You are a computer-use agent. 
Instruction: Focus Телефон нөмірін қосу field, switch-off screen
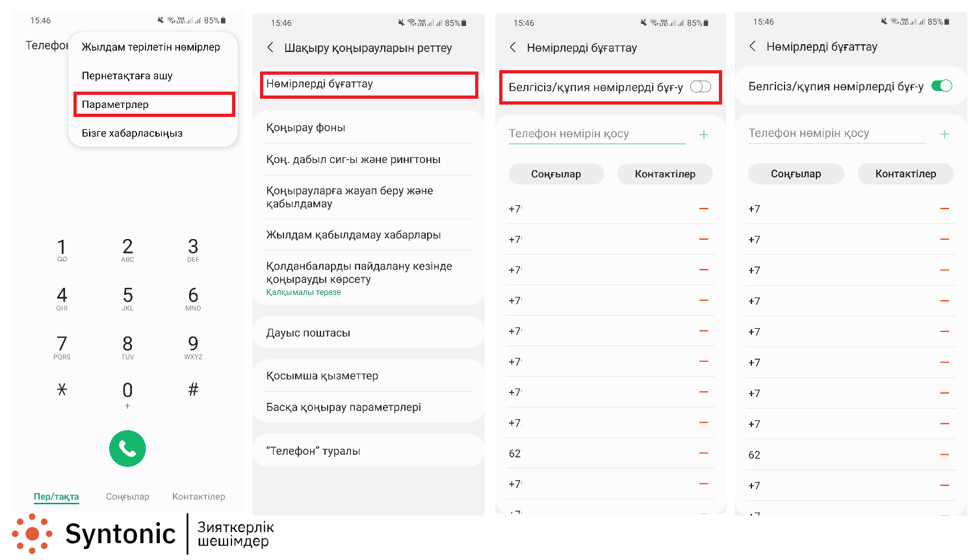click(x=597, y=134)
